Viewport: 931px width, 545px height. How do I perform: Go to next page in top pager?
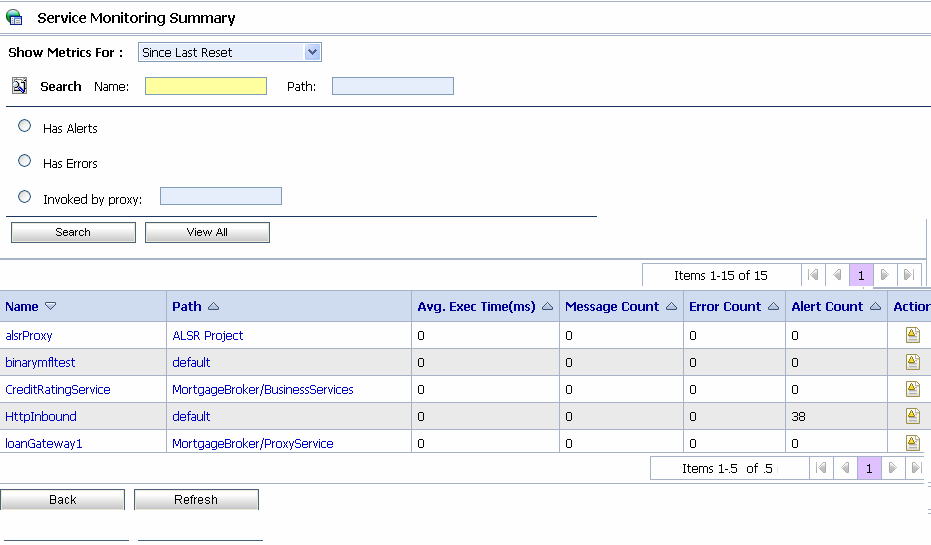pos(885,275)
